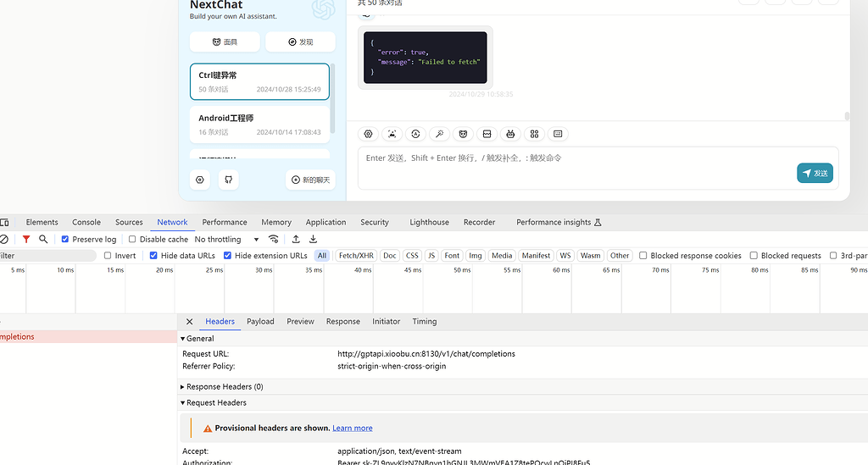Image resolution: width=868 pixels, height=465 pixels.
Task: Open chat settings gear icon above input
Action: [368, 134]
